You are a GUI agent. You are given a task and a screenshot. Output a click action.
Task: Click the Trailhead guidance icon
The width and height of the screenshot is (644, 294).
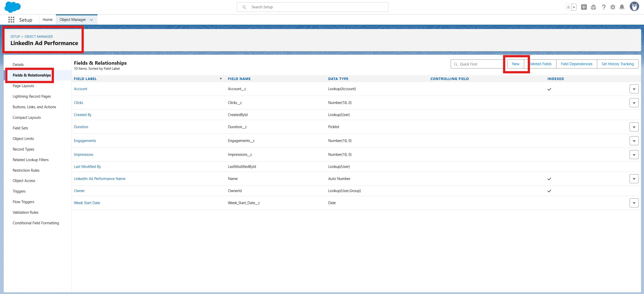pyautogui.click(x=593, y=7)
